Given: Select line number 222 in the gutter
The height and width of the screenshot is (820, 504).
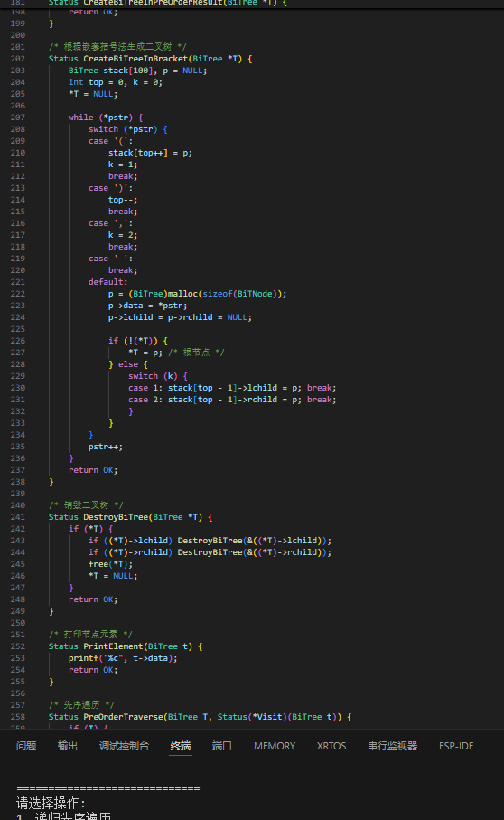Looking at the screenshot, I should [18, 294].
